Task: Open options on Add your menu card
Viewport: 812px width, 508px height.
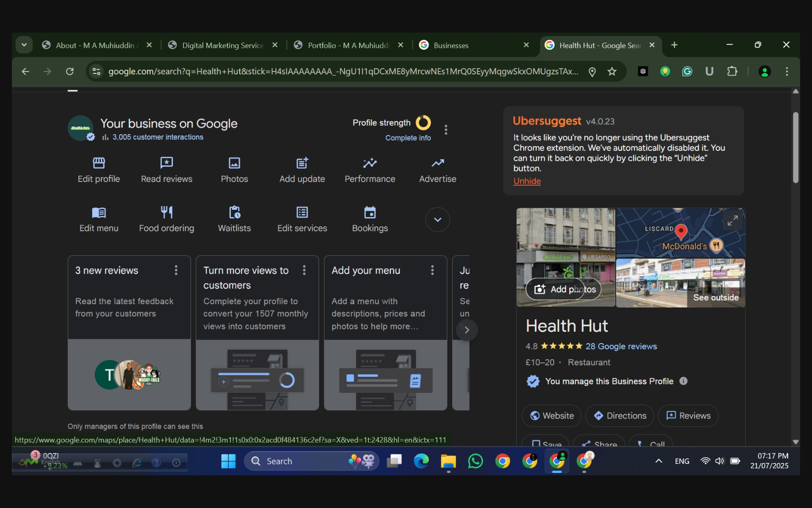Action: 432,270
